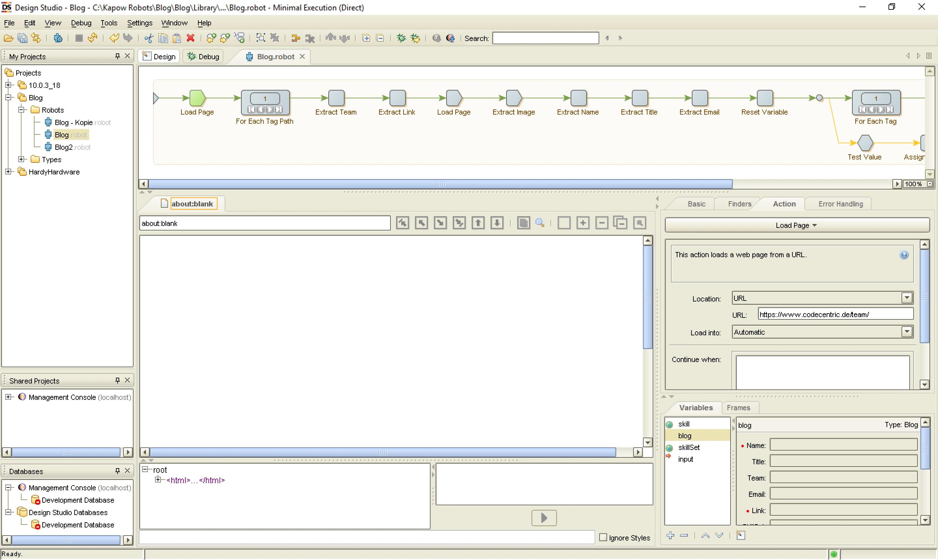This screenshot has width=938, height=560.
Task: Click the Extract Image node icon
Action: [x=513, y=101]
